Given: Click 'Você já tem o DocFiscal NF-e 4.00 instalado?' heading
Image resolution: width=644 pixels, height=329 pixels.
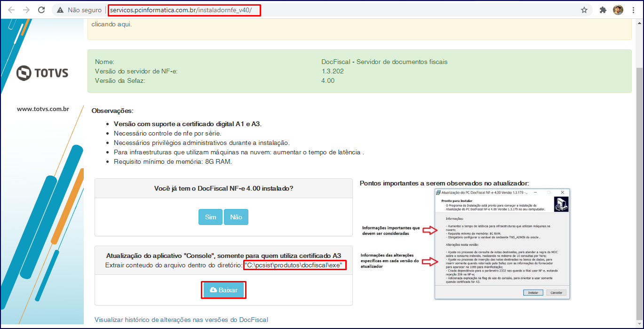Looking at the screenshot, I should coord(223,188).
